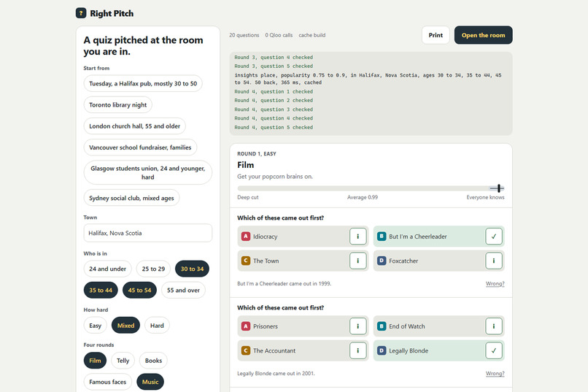Set difficulty to Easy
The height and width of the screenshot is (392, 588).
[96, 326]
